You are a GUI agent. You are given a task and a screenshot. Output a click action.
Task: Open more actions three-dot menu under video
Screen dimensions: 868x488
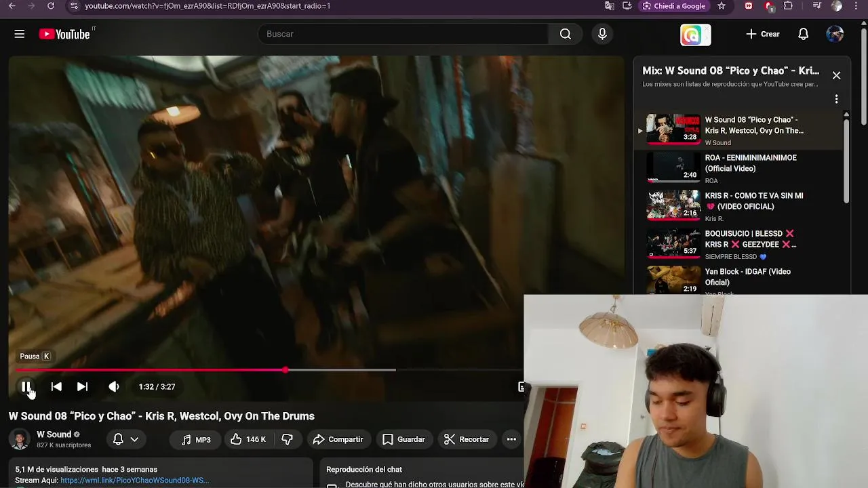(511, 439)
